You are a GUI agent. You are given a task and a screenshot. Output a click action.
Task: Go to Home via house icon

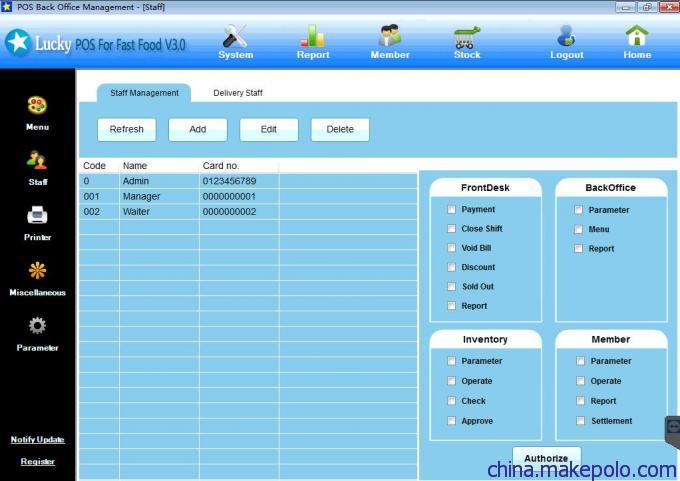(x=637, y=36)
